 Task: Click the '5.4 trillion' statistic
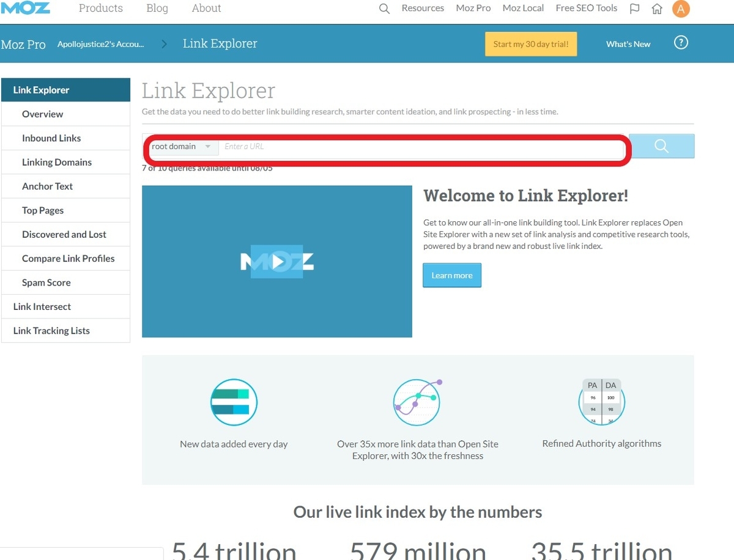[x=234, y=550]
